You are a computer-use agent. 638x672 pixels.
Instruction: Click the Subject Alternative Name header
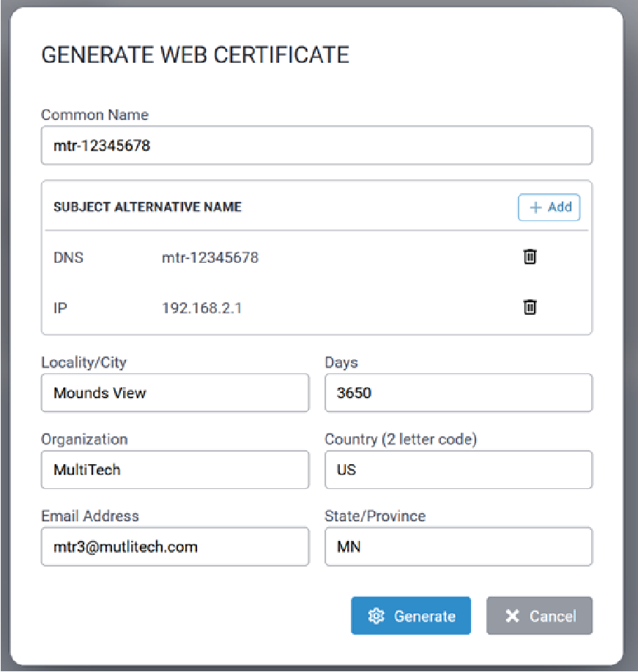pyautogui.click(x=147, y=207)
